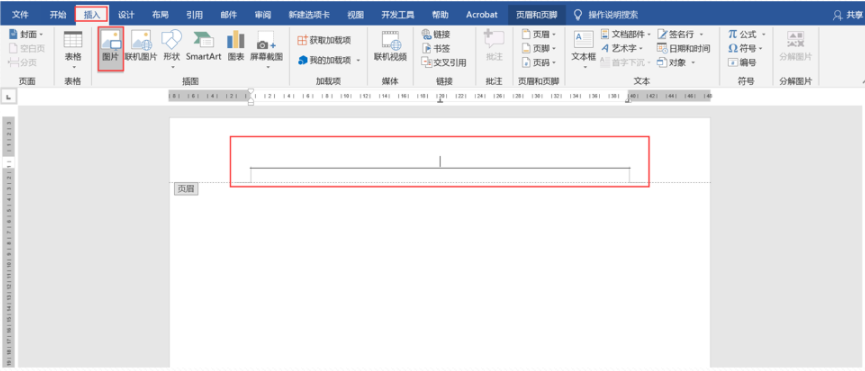Viewport: 865px width, 371px height.
Task: Expand the My Add-ins dropdown arrow
Action: 358,60
